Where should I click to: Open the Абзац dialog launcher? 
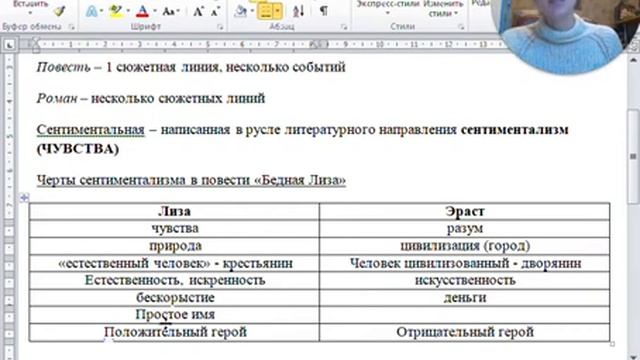pyautogui.click(x=344, y=27)
